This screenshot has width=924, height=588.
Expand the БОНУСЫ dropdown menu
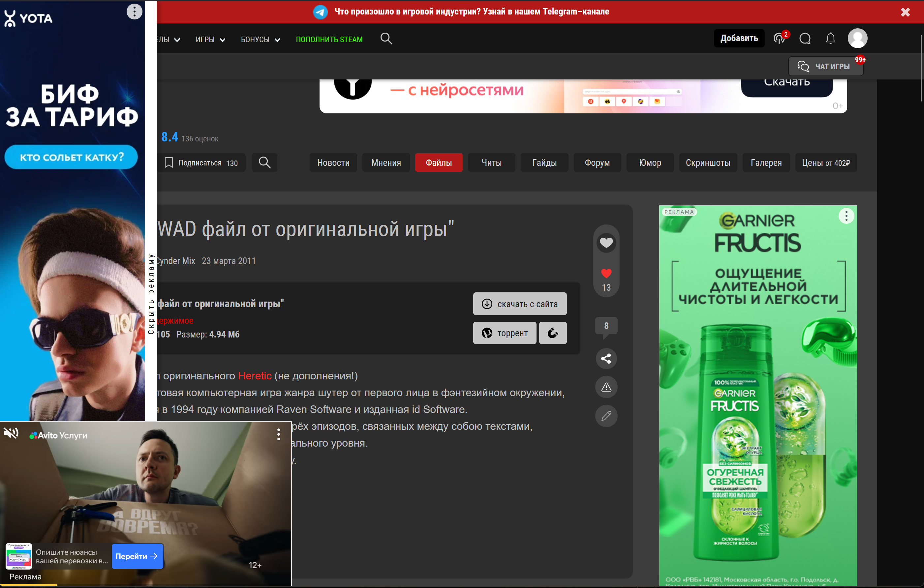click(260, 40)
